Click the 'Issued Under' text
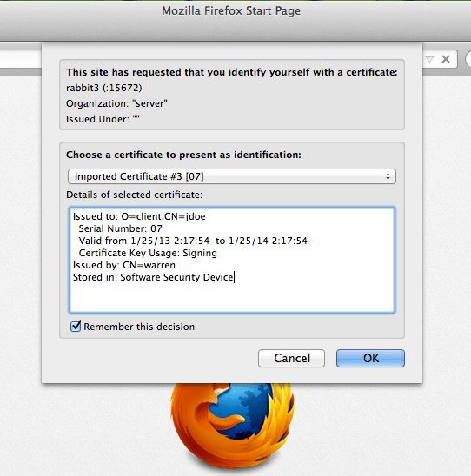This screenshot has width=471, height=476. pos(103,119)
